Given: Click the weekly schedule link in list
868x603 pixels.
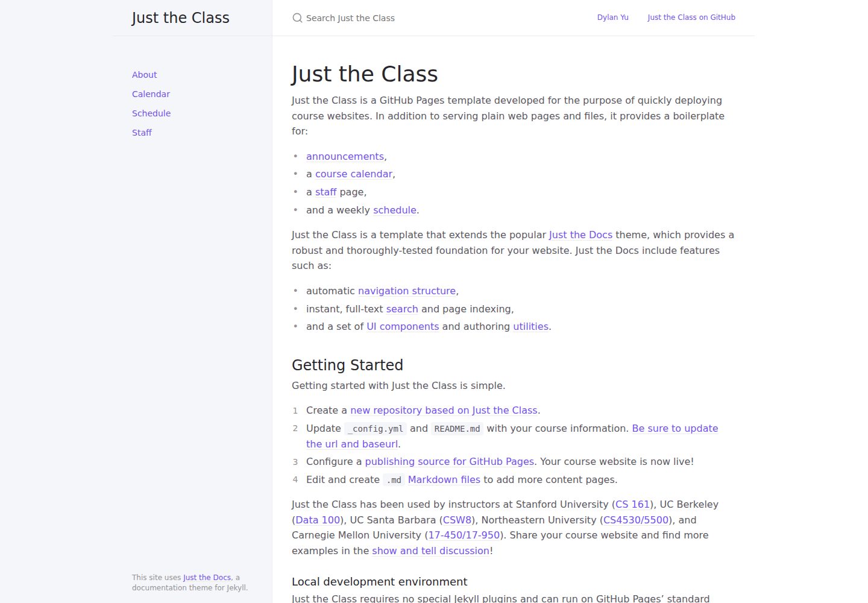Looking at the screenshot, I should pos(395,210).
